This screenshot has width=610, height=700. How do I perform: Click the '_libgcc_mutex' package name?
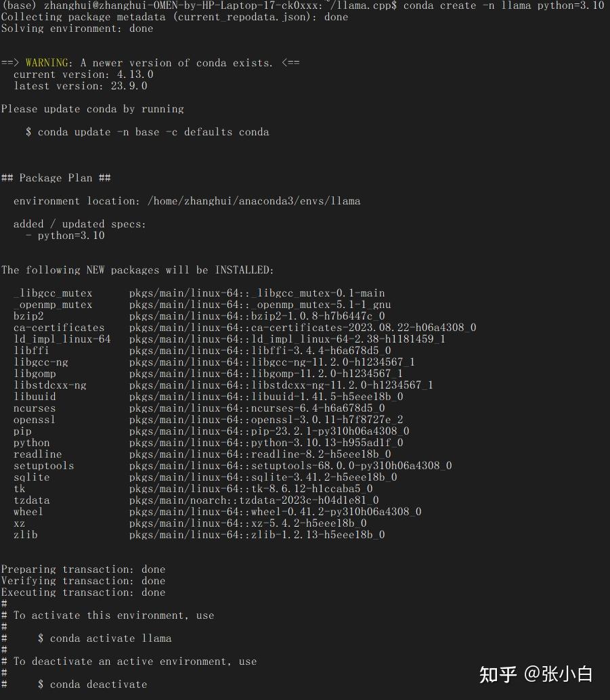point(53,293)
